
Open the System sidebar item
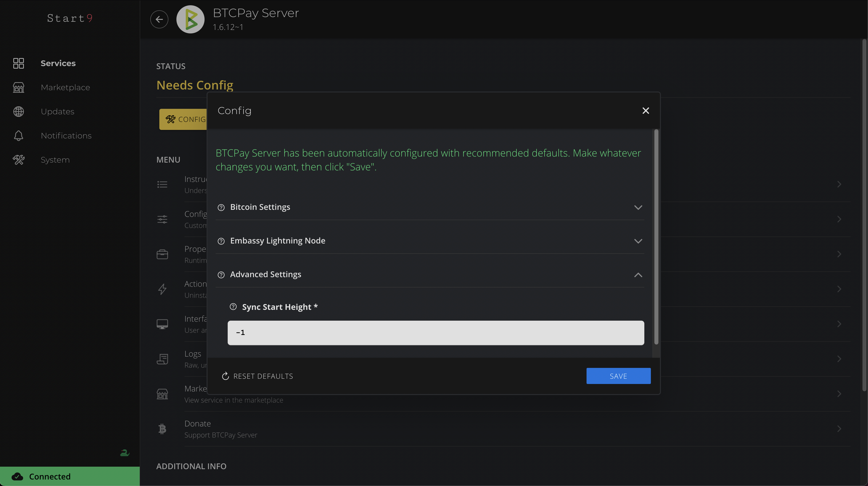(55, 160)
